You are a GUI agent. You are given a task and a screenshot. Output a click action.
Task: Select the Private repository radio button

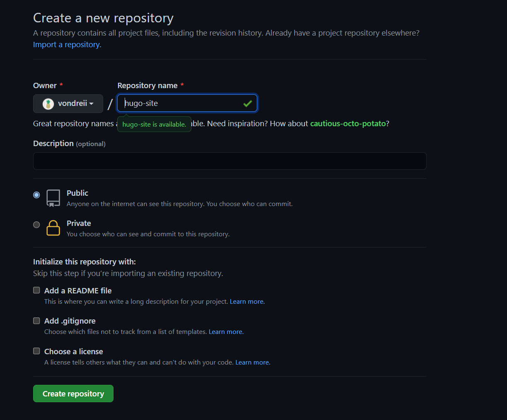click(36, 225)
